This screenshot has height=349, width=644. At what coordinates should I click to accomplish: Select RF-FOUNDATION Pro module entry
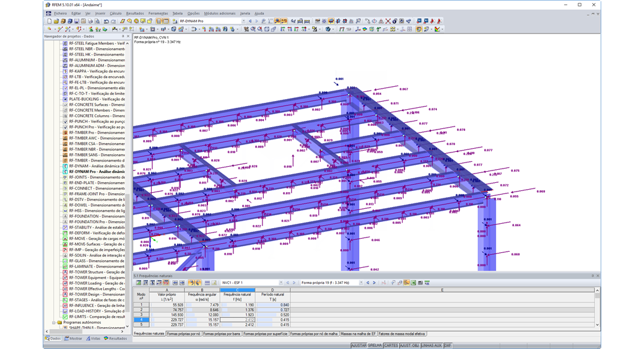coord(97,222)
